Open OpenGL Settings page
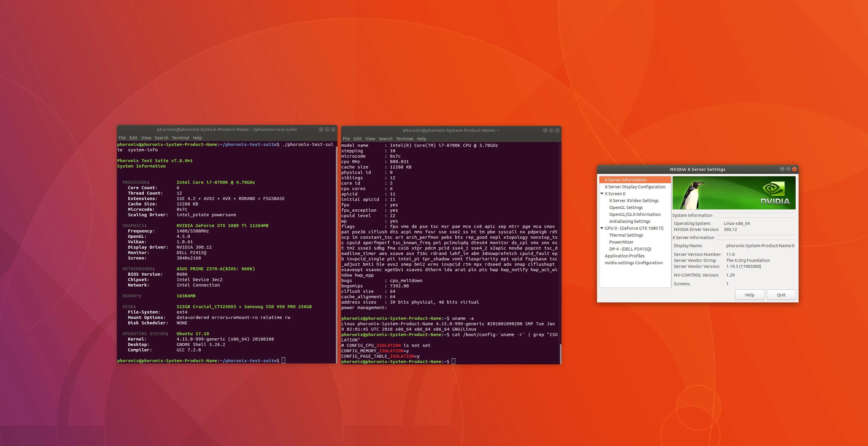The height and width of the screenshot is (446, 868). [626, 208]
